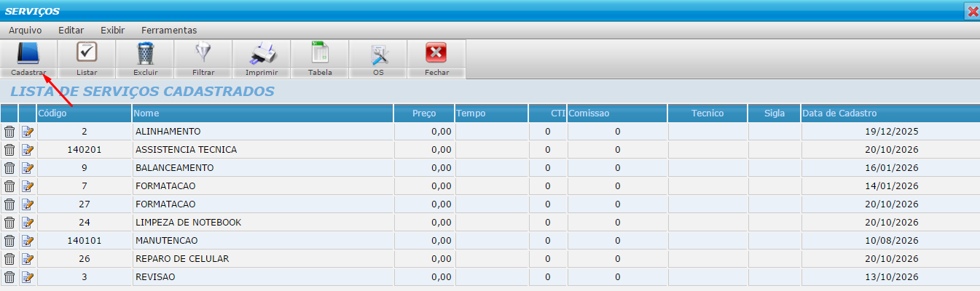The image size is (980, 291).
Task: Edit ASSISTENCIA TECNICA via its pencil icon
Action: (x=28, y=150)
